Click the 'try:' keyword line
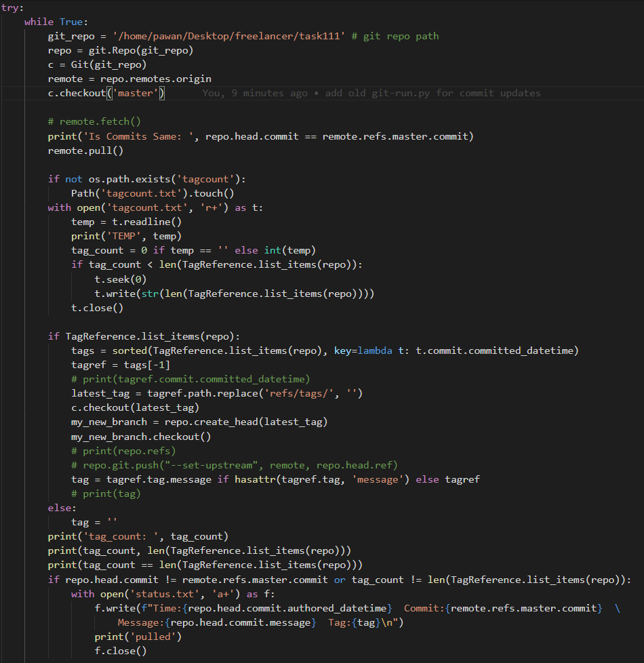Screen dimensions: 644x663 pos(12,7)
